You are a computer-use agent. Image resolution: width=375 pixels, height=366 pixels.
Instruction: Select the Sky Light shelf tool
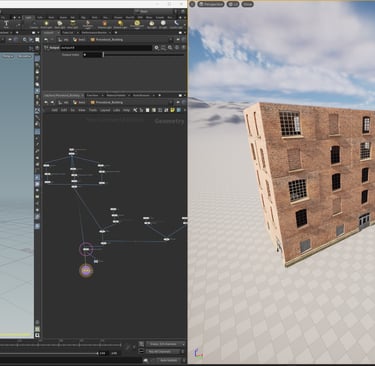click(x=152, y=24)
